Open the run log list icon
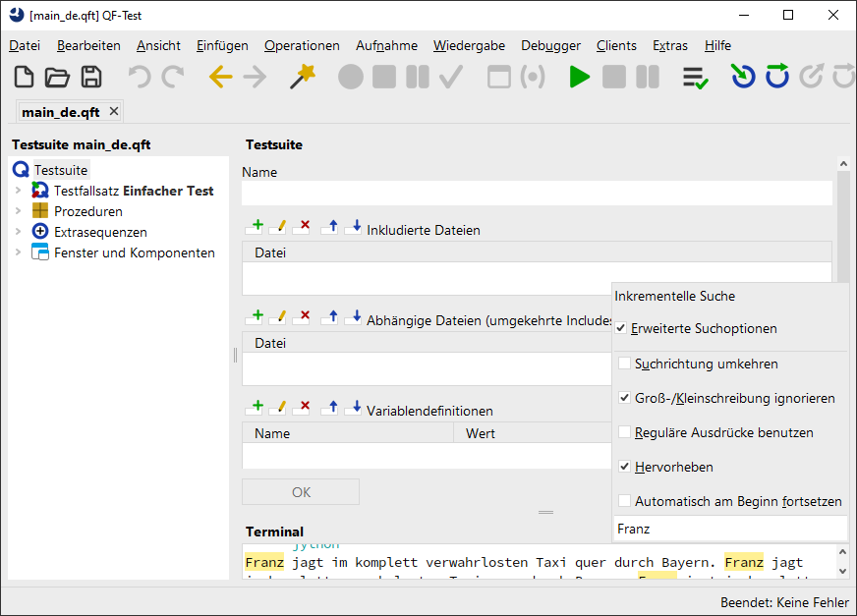857x616 pixels. point(695,78)
